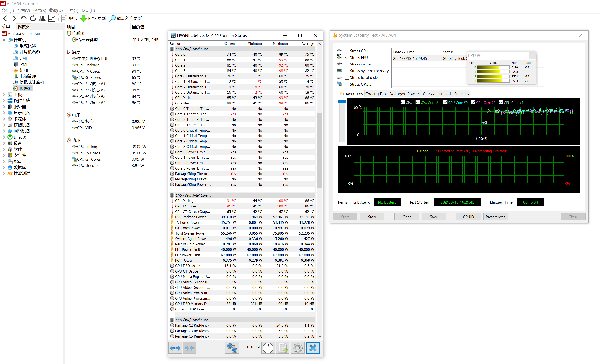The width and height of the screenshot is (600, 364).
Task: Click the HWiNFO scroll down arrow
Action: coord(319,336)
